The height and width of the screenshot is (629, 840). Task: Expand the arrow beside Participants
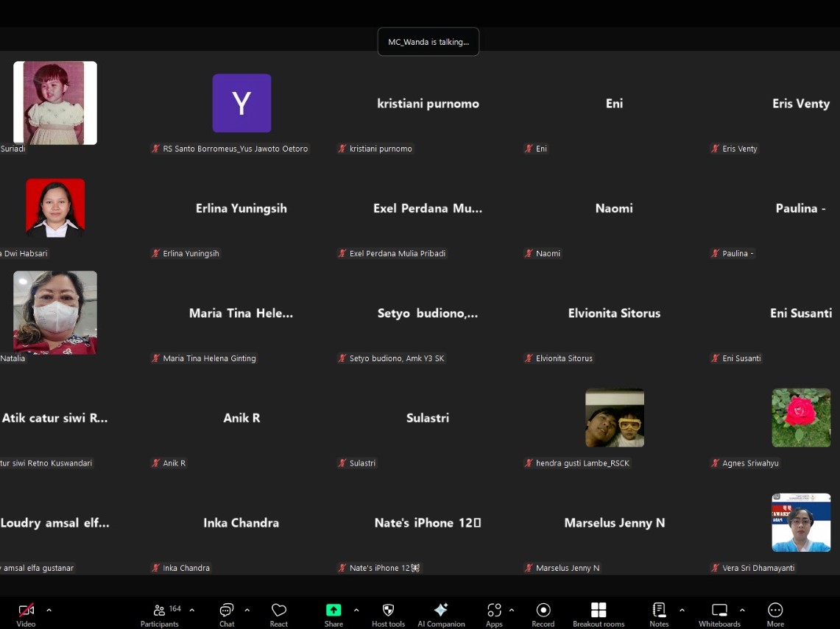[x=192, y=610]
